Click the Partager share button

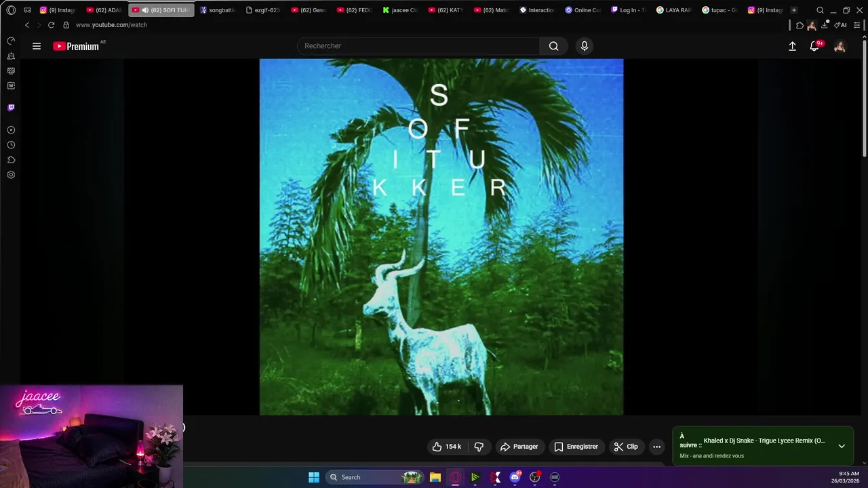click(519, 447)
